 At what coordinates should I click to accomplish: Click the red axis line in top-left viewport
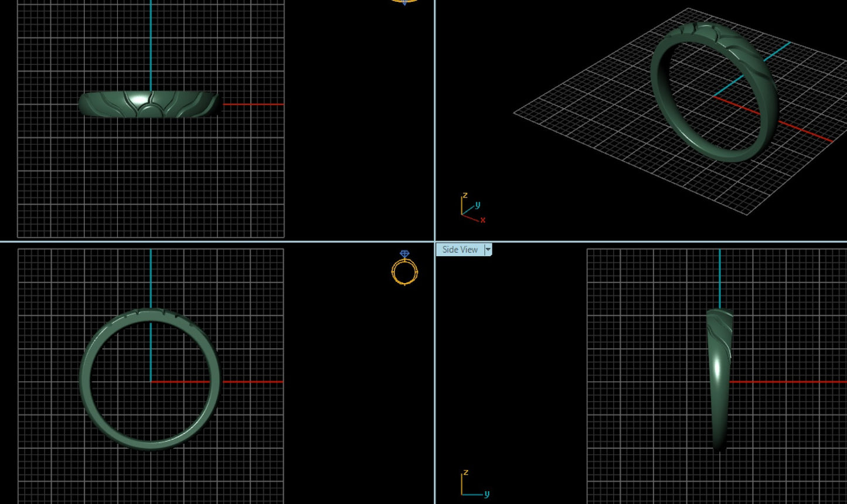pyautogui.click(x=253, y=104)
